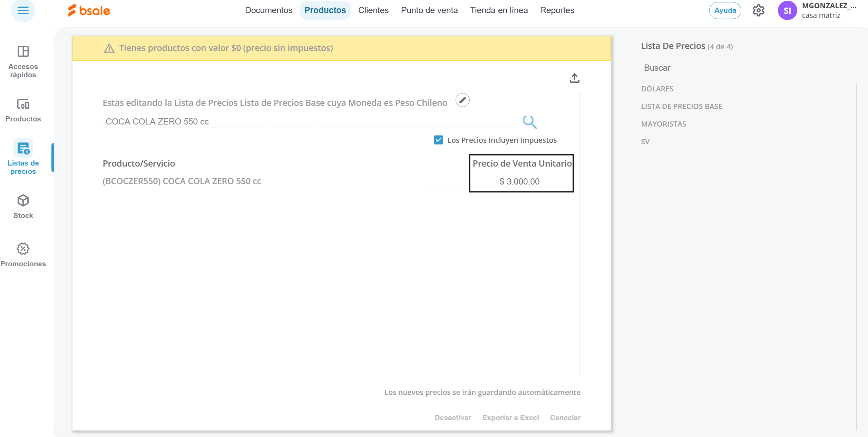Open the hamburger menu icon
The image size is (868, 437).
click(x=23, y=10)
